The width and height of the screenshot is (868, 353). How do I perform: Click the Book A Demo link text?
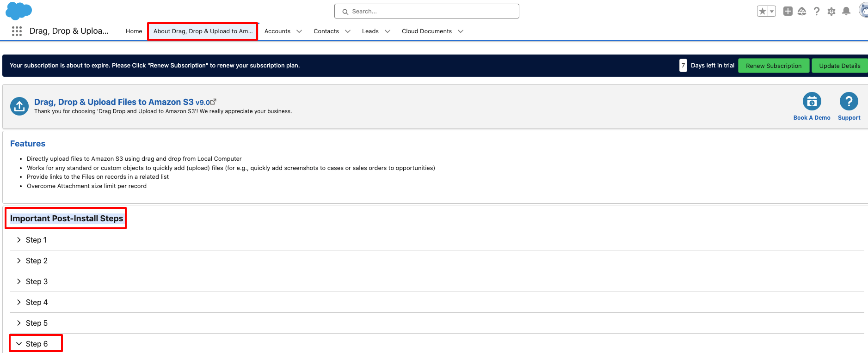coord(812,118)
